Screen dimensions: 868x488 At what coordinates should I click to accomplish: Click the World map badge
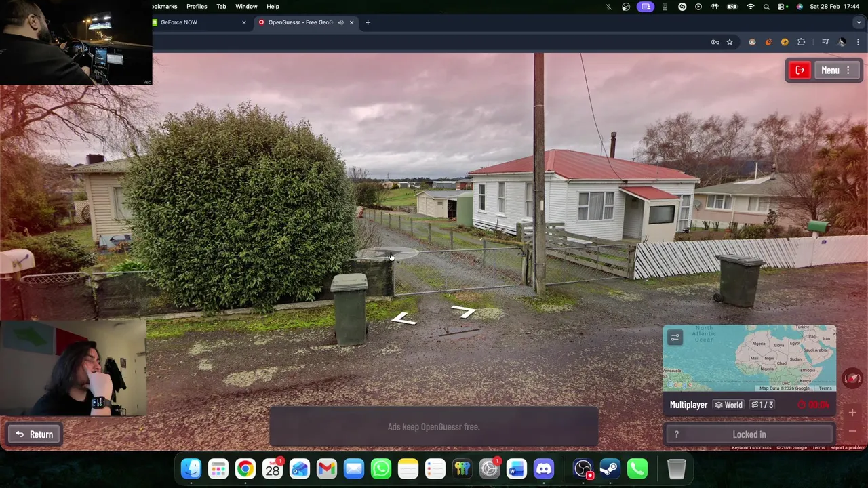pos(728,405)
